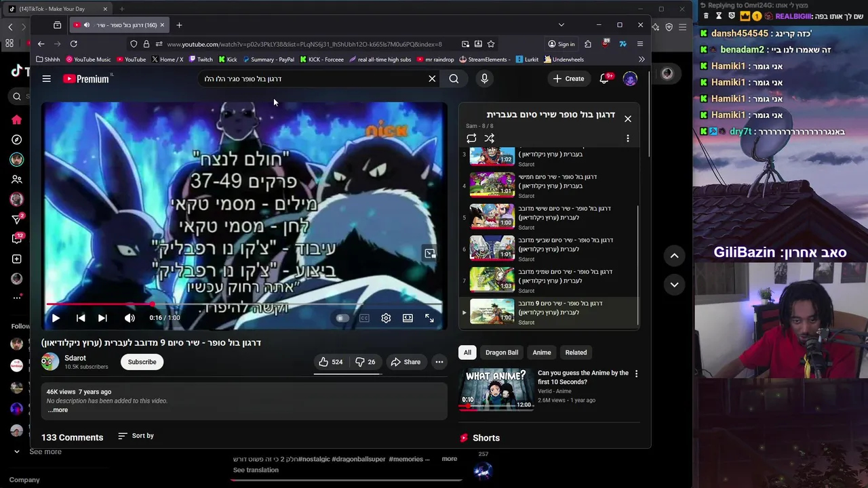Screen dimensions: 868x488
Task: Select playlist item number 7 video
Action: pyautogui.click(x=550, y=281)
